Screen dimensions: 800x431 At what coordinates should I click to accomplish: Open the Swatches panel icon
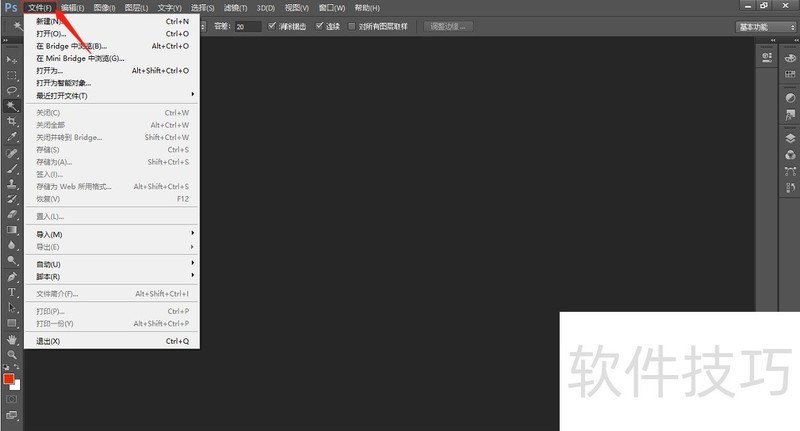(x=790, y=74)
